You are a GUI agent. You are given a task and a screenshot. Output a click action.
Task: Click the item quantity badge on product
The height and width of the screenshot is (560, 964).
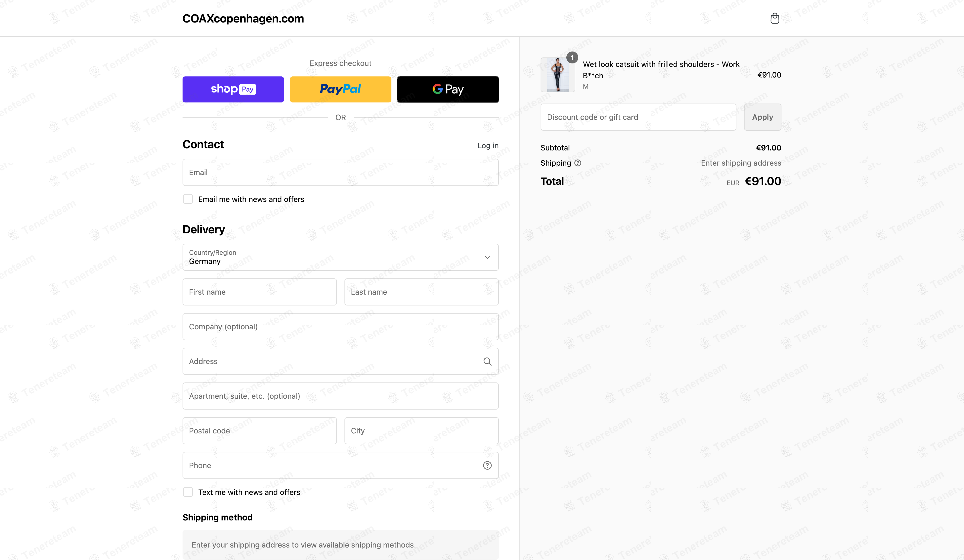click(x=572, y=58)
